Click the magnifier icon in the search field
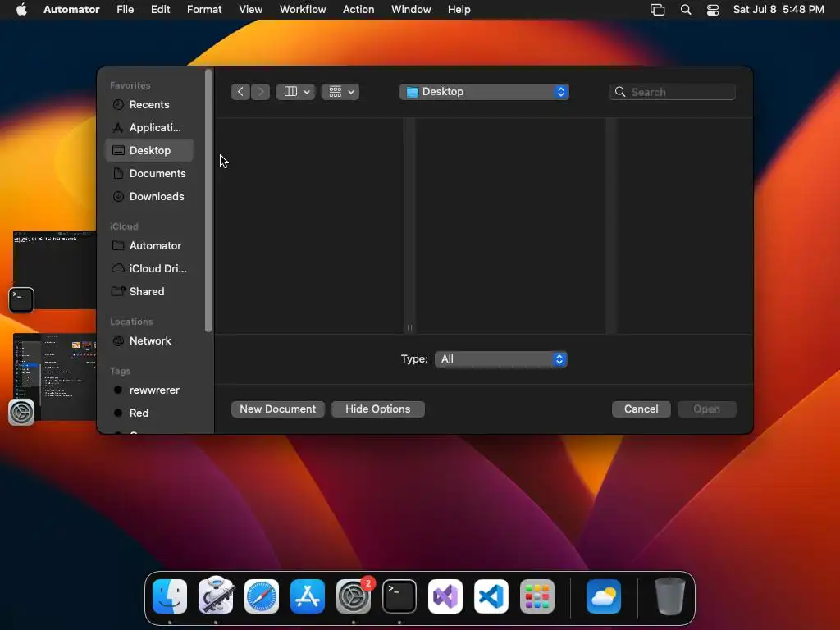The width and height of the screenshot is (840, 630). click(x=620, y=92)
